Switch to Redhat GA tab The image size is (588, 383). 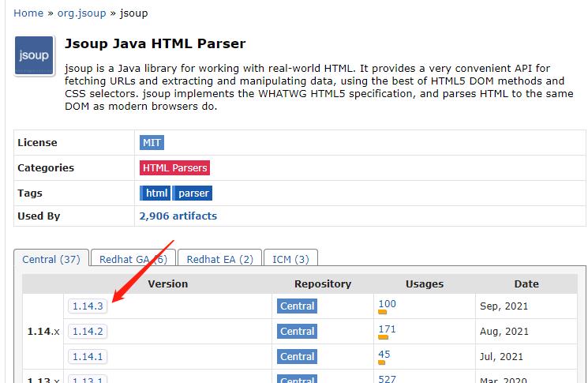pyautogui.click(x=133, y=259)
